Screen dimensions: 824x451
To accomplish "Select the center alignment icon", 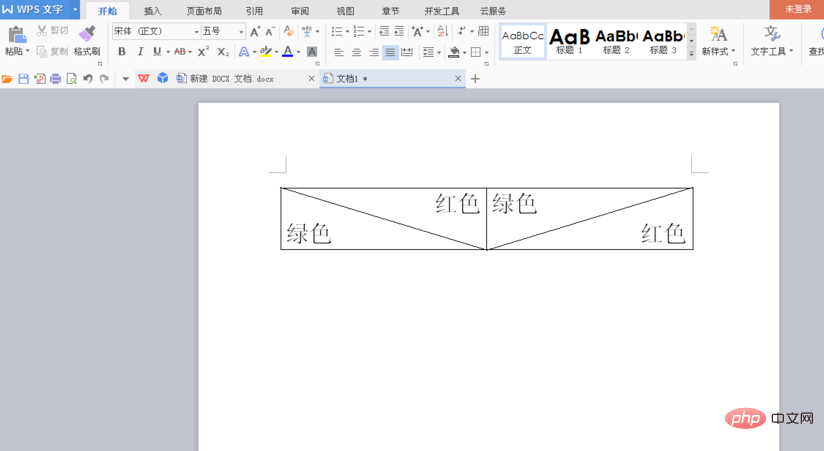I will (x=356, y=52).
